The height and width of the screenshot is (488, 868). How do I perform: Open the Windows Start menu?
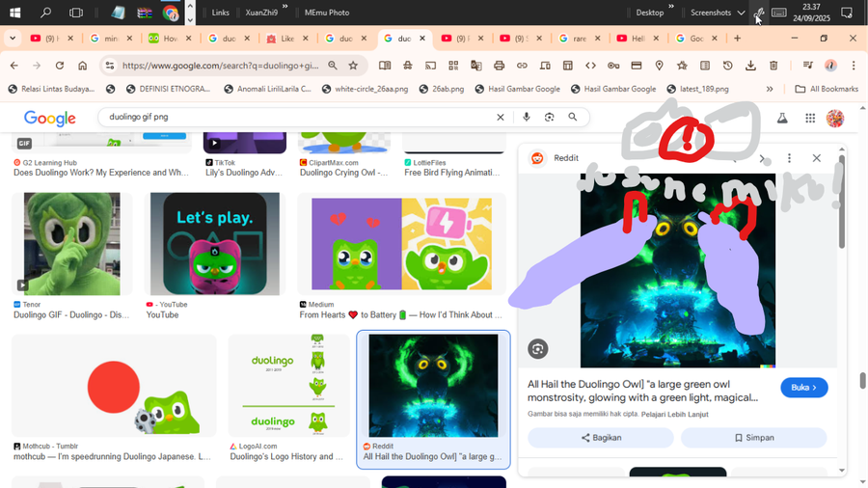14,13
